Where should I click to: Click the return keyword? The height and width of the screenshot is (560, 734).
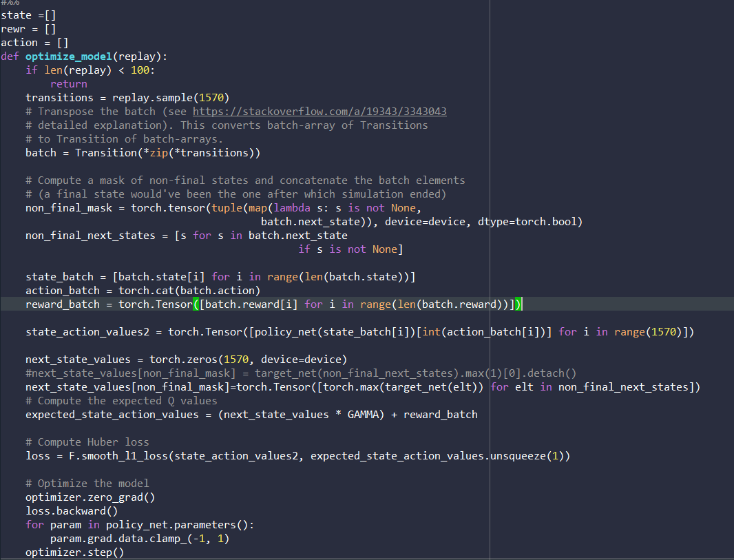click(68, 84)
